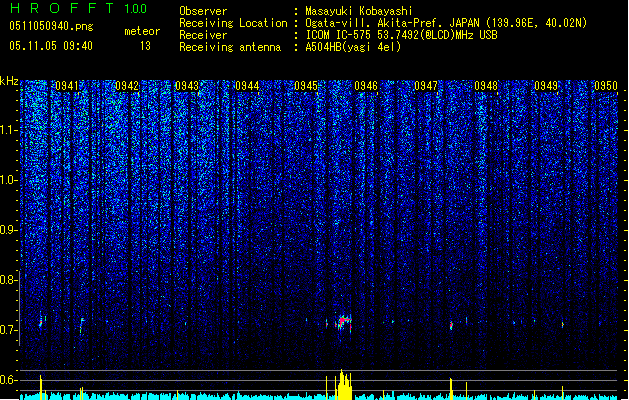Click the 0942 time marker
This screenshot has width=629, height=400.
(x=127, y=86)
